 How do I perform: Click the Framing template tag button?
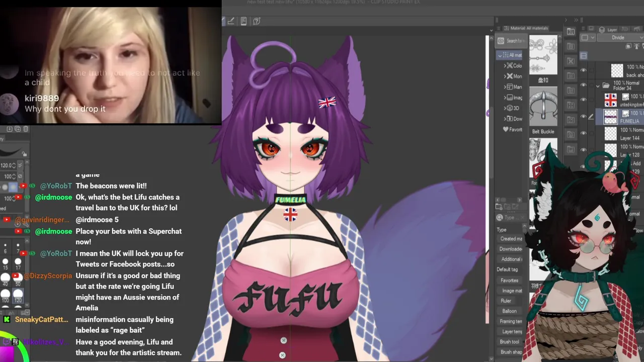tap(510, 321)
